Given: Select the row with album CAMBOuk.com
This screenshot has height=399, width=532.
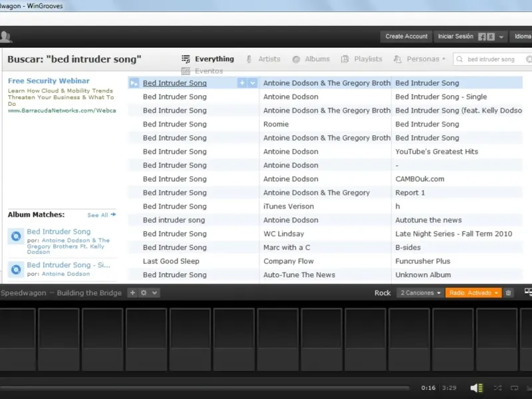Looking at the screenshot, I should (325, 179).
